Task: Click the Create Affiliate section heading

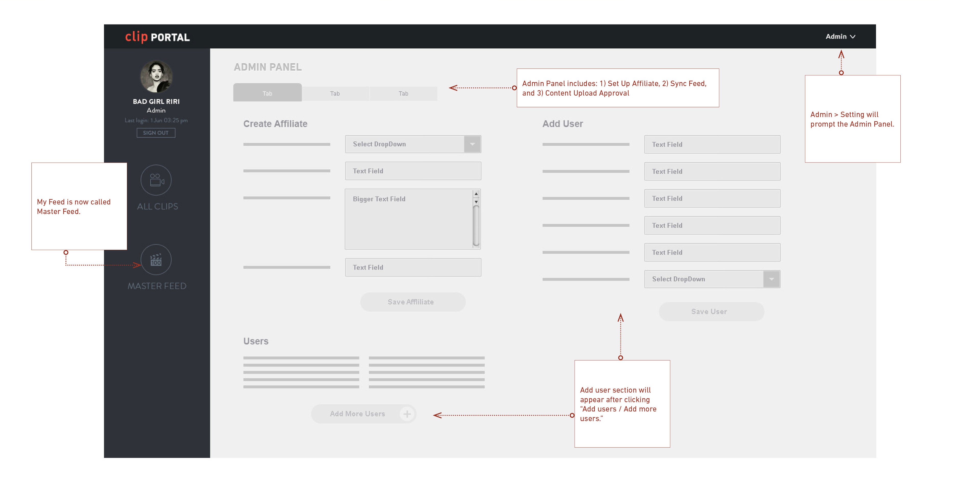Action: coord(275,124)
